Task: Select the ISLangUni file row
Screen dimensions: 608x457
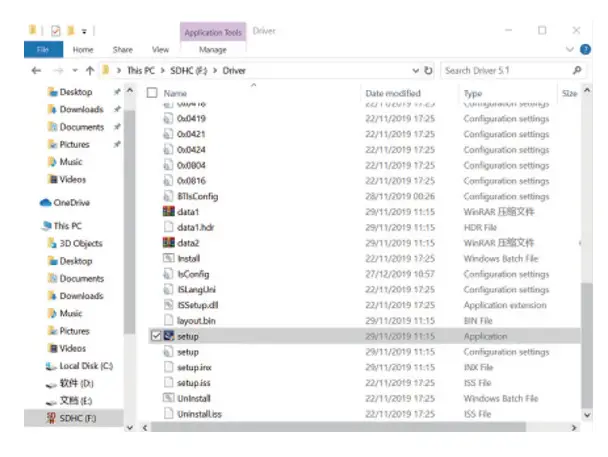Action: [364, 290]
